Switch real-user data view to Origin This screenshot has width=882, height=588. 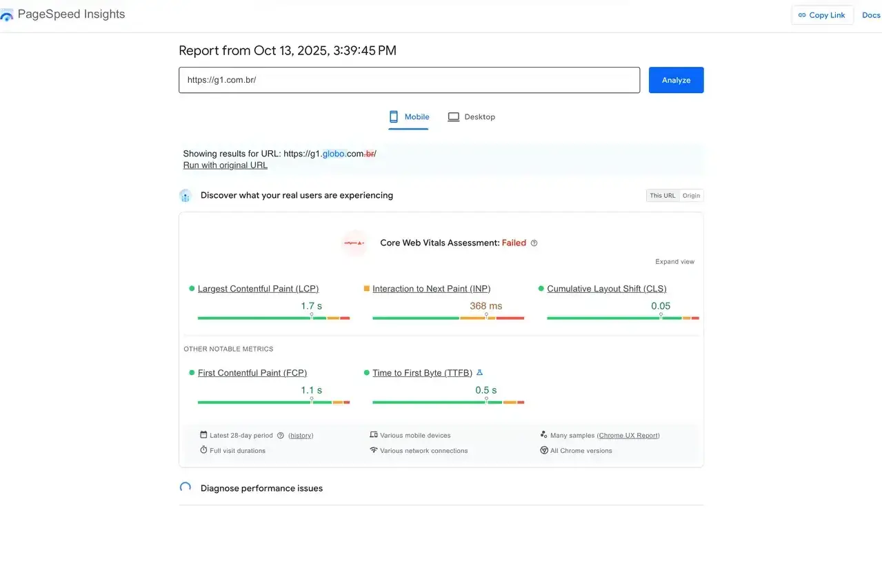691,195
